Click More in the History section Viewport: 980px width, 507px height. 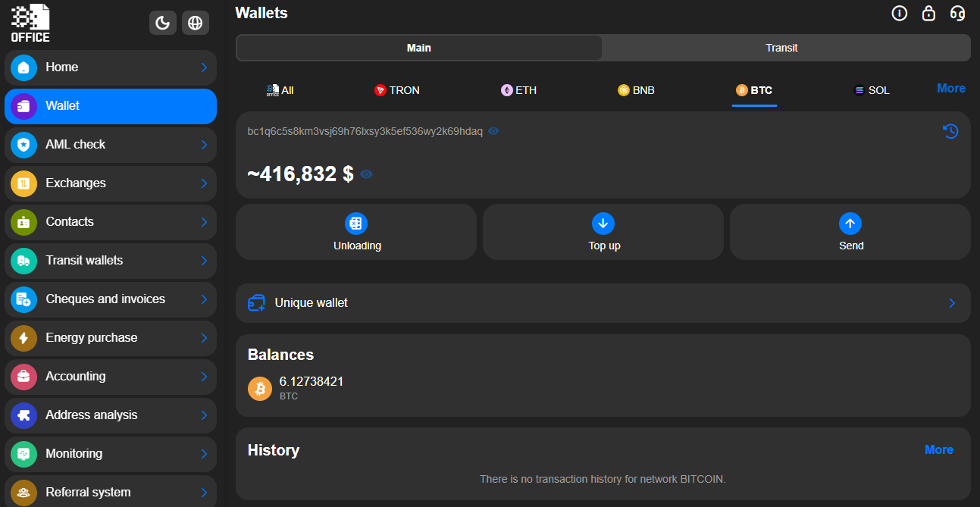(939, 449)
